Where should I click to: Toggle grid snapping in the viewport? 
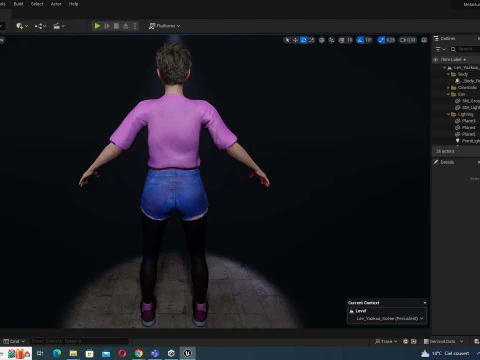tap(342, 40)
